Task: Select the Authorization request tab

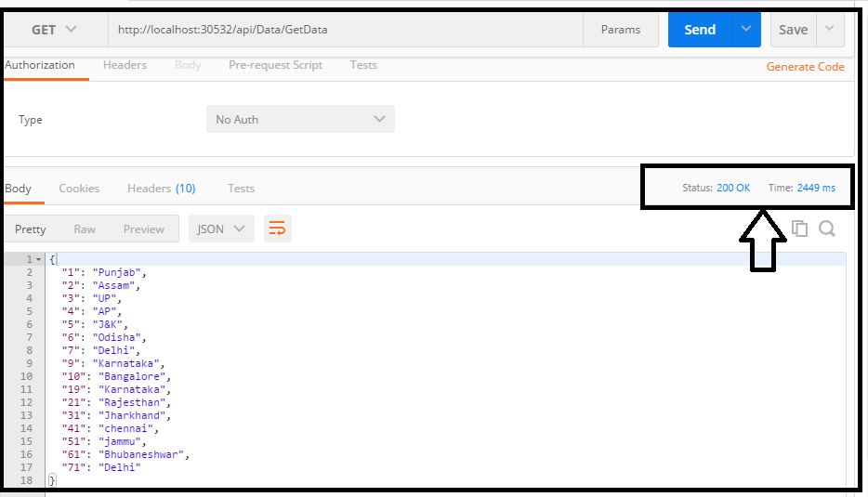Action: (40, 65)
